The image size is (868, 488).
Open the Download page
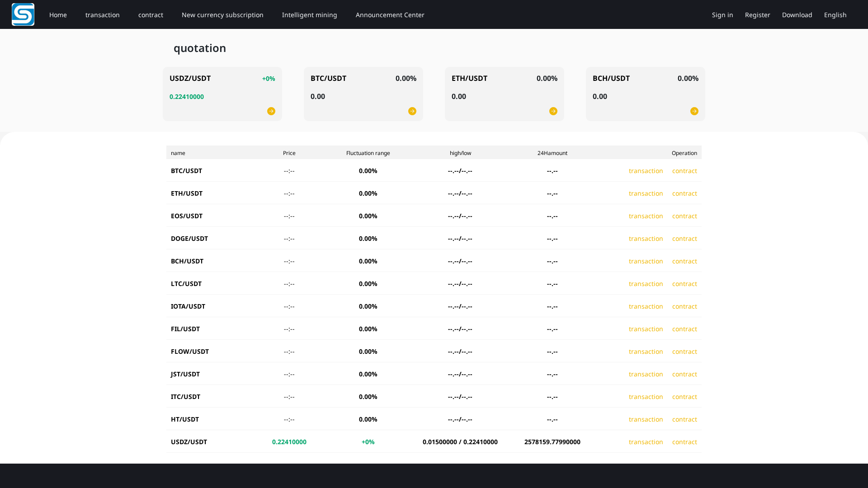click(x=797, y=14)
